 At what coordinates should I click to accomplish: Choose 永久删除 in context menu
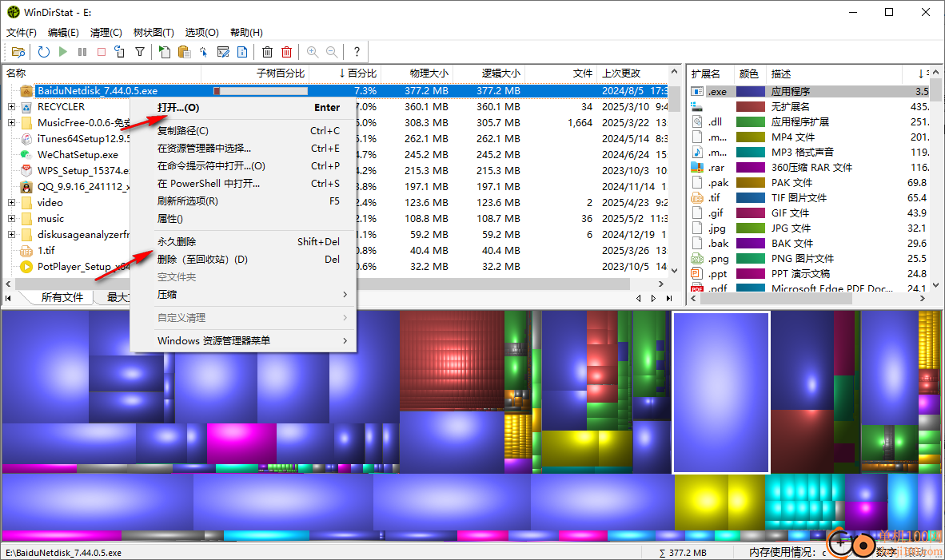(244, 241)
